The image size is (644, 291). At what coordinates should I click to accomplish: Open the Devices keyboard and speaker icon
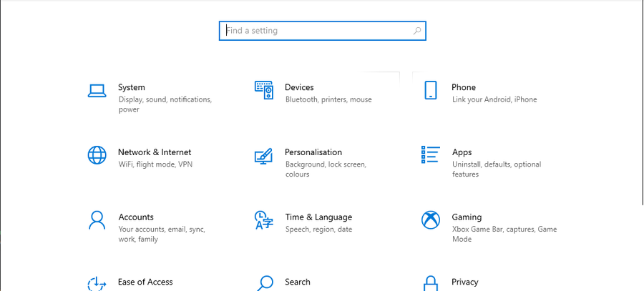(x=263, y=90)
